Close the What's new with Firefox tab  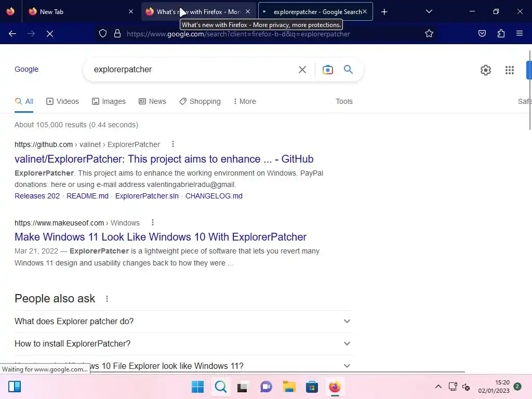[x=248, y=12]
